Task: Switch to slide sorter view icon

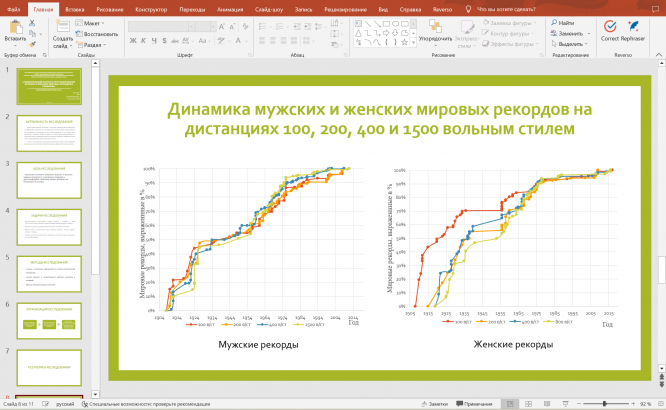Action: (528, 404)
